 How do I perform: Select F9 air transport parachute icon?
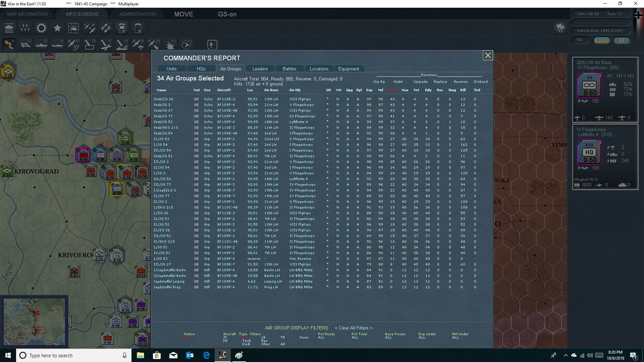click(x=138, y=44)
